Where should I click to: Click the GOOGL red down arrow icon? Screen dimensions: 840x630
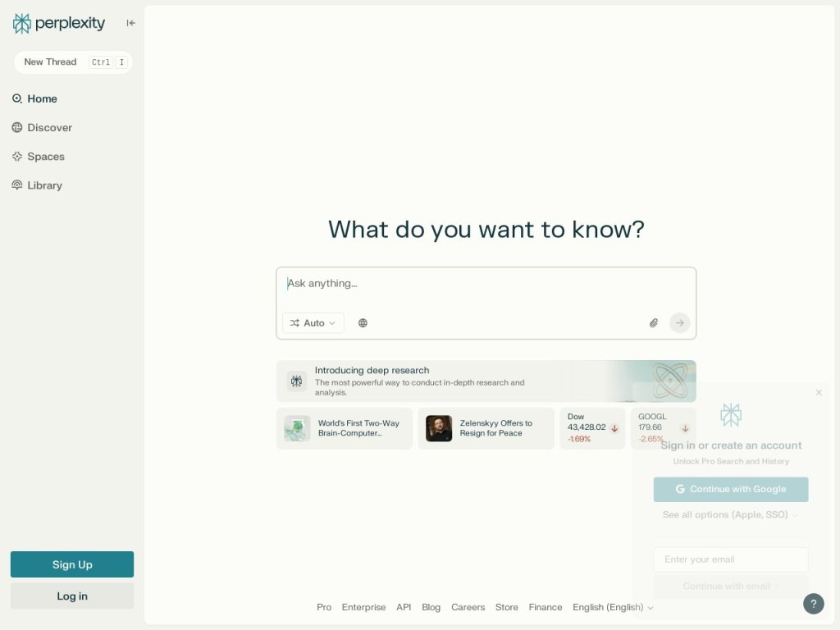685,428
